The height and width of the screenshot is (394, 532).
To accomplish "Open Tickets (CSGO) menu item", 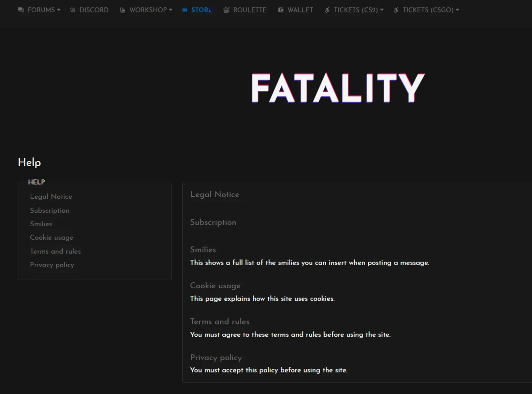I will [x=428, y=10].
